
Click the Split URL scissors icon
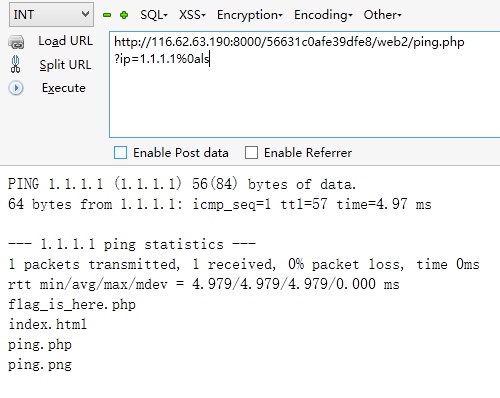[15, 64]
